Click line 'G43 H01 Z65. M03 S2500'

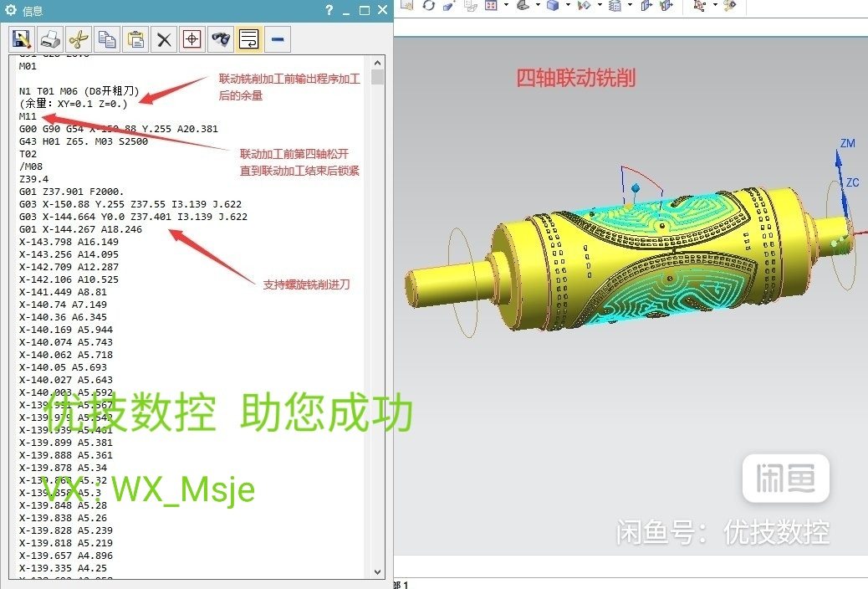tap(84, 141)
